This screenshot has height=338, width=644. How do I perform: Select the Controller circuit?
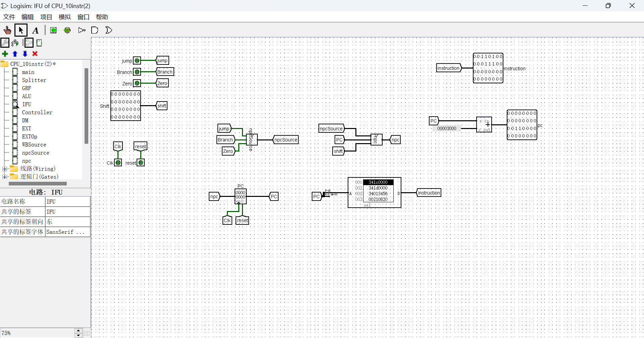37,113
